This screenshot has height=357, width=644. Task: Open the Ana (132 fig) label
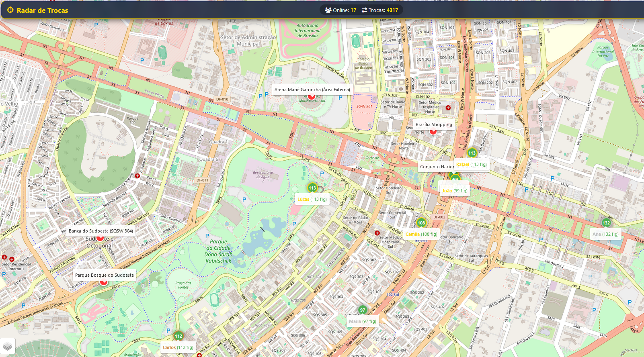pyautogui.click(x=605, y=234)
